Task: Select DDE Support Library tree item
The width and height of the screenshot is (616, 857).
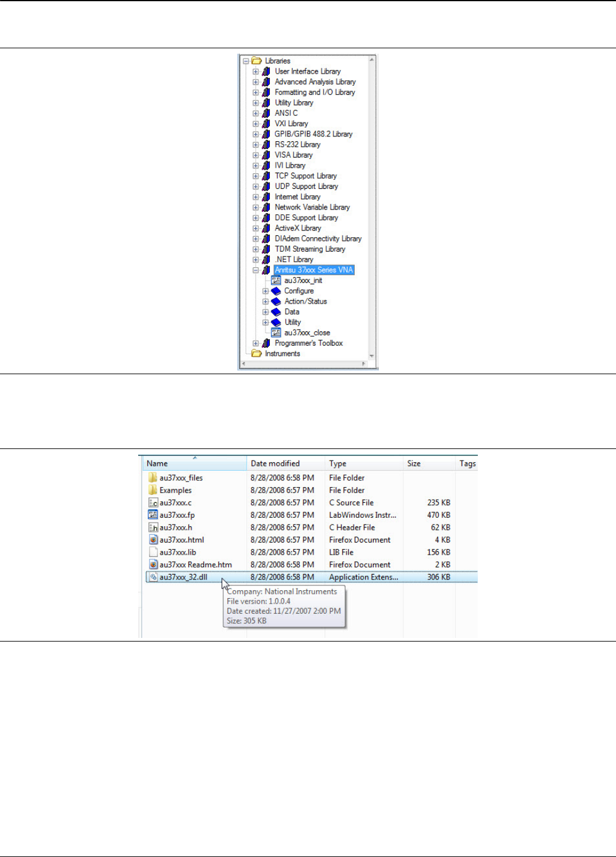Action: click(x=306, y=218)
